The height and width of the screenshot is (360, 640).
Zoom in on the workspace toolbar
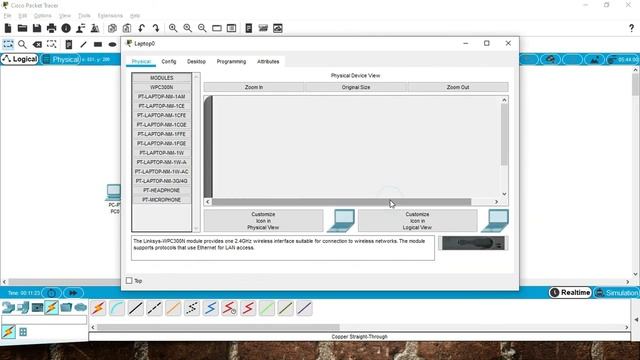coord(173,28)
